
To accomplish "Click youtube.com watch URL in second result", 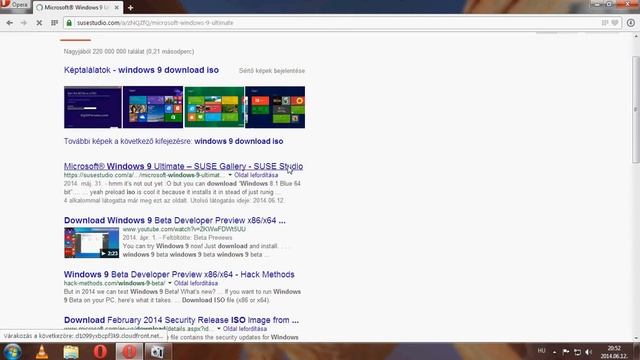I will click(184, 229).
